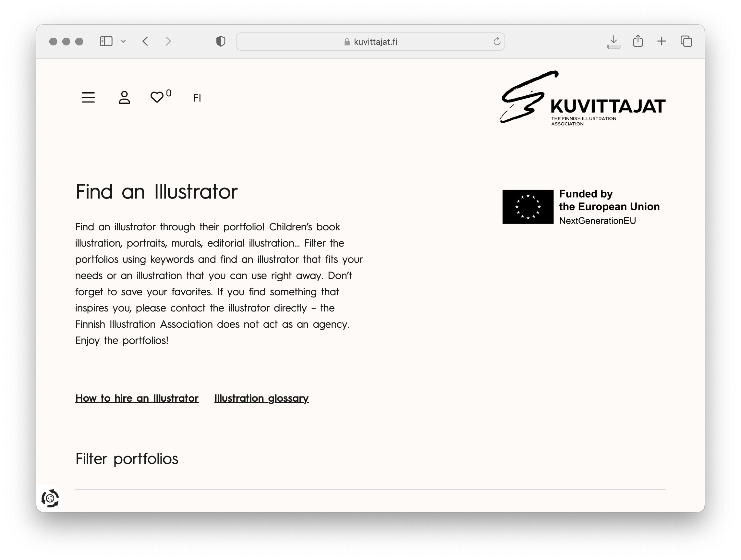Open How to hire an Illustrator link
741x560 pixels.
click(x=137, y=398)
